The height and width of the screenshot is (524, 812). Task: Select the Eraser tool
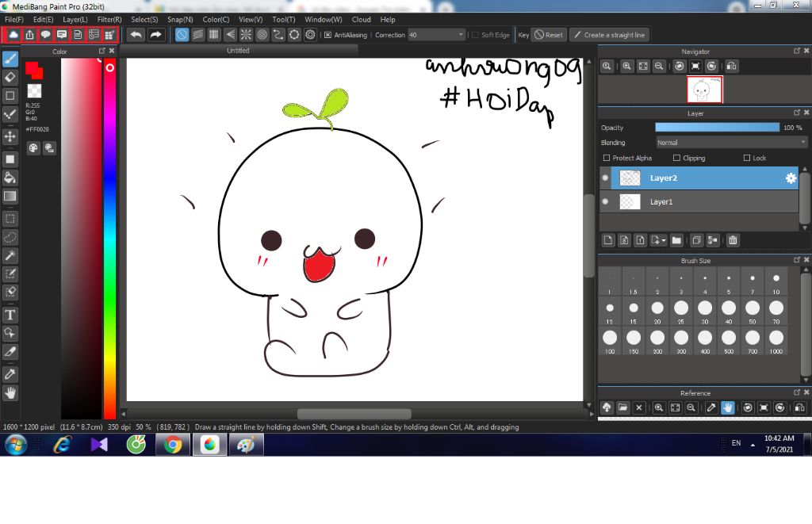(x=10, y=78)
